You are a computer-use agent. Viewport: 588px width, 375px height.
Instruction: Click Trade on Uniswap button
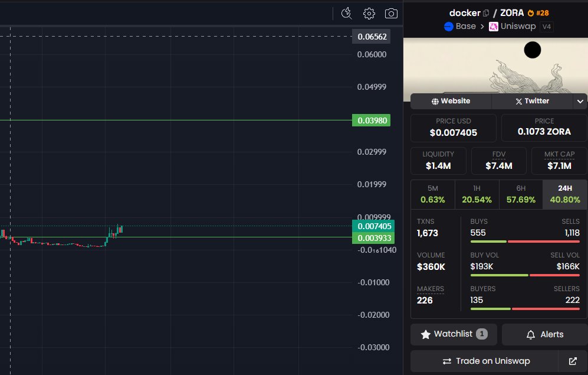pyautogui.click(x=485, y=361)
